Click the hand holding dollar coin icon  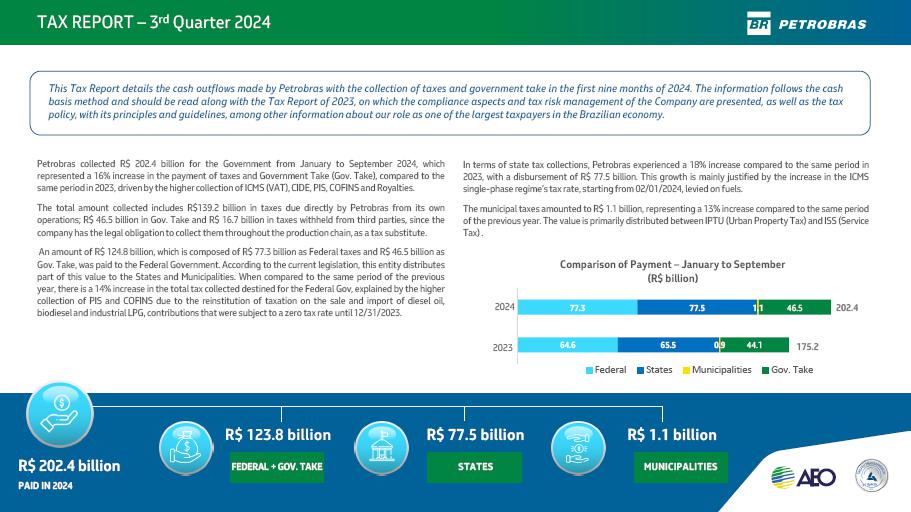click(59, 415)
